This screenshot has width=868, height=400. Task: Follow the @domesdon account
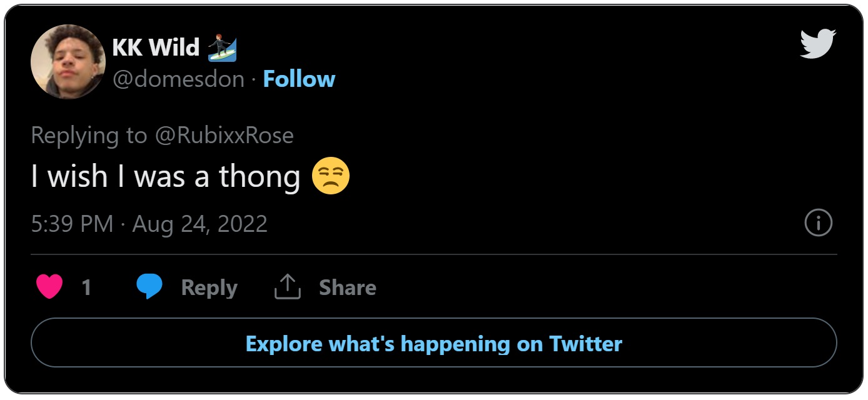coord(299,79)
